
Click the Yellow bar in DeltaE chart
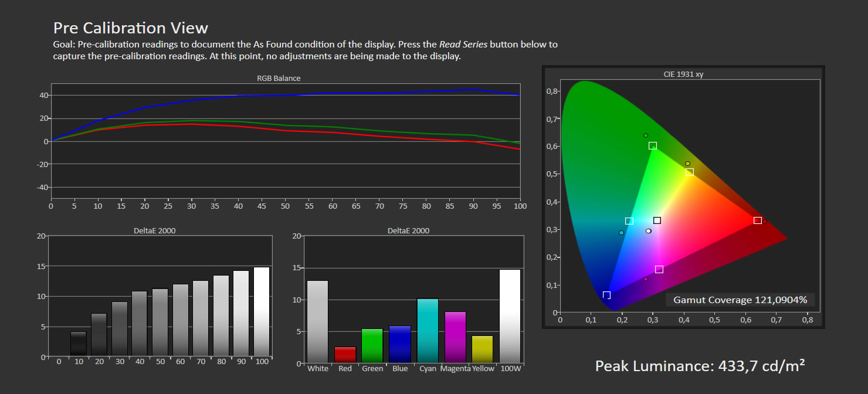coord(482,349)
